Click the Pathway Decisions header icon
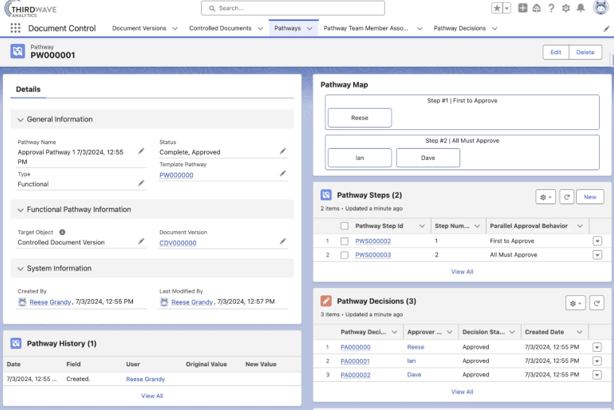This screenshot has width=614, height=410. [x=326, y=301]
